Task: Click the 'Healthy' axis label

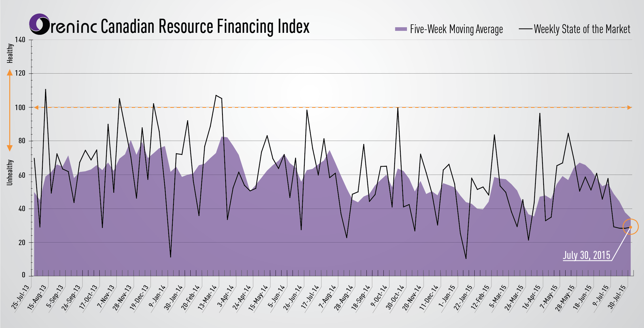Action: click(10, 53)
